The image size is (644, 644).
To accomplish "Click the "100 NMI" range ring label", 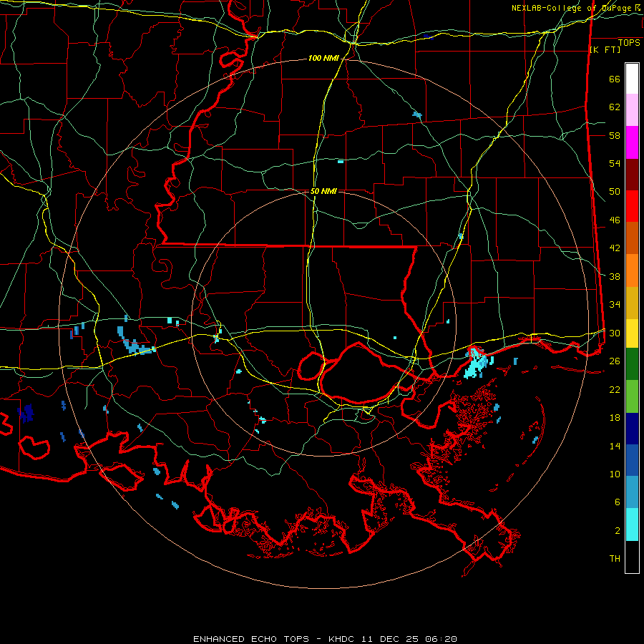I will coord(323,59).
